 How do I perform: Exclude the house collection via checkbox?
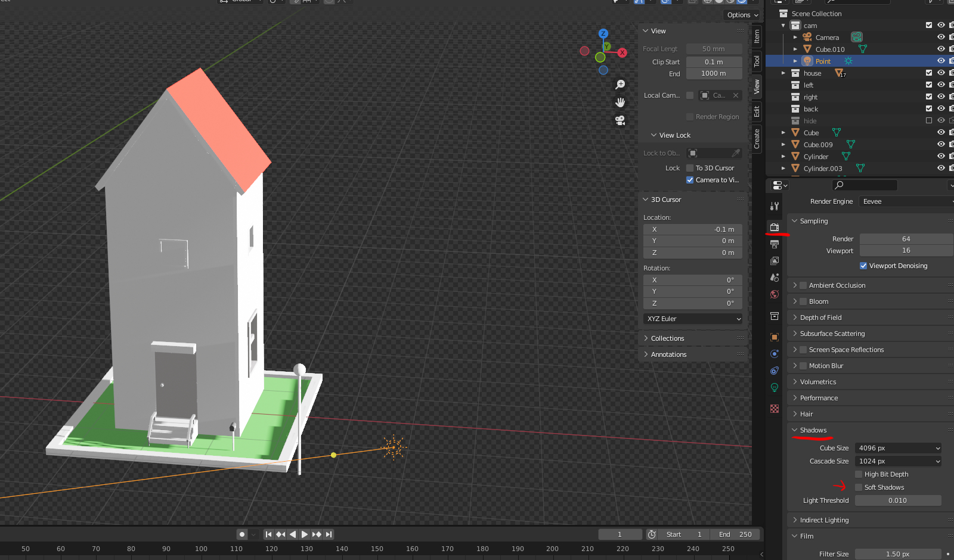929,73
